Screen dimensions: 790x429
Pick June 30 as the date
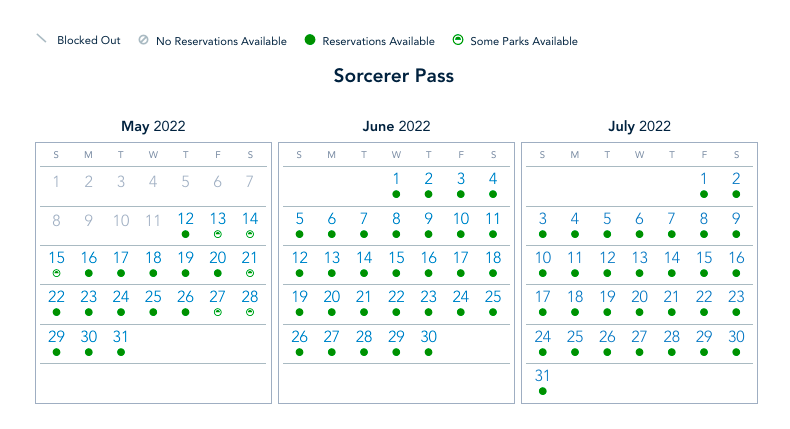coord(429,337)
